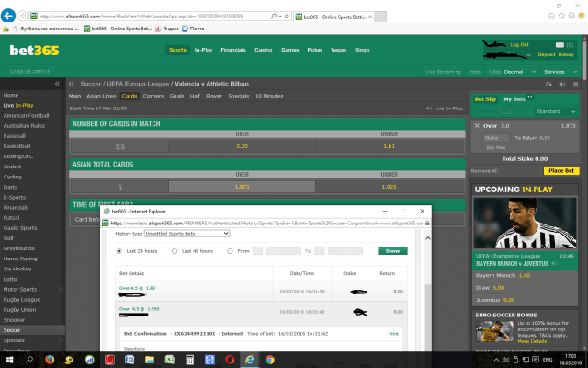Open Firefox from the taskbar

(x=50, y=360)
